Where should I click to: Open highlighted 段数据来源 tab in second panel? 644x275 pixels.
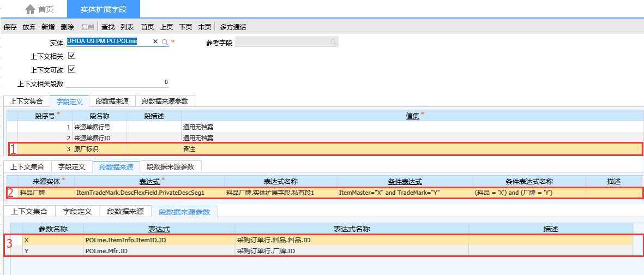pos(116,167)
